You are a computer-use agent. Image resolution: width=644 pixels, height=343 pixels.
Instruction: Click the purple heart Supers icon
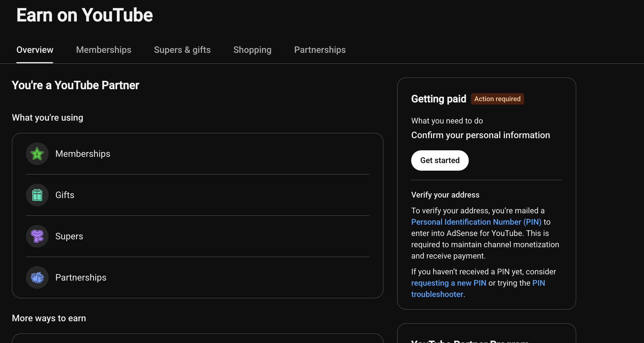(37, 236)
